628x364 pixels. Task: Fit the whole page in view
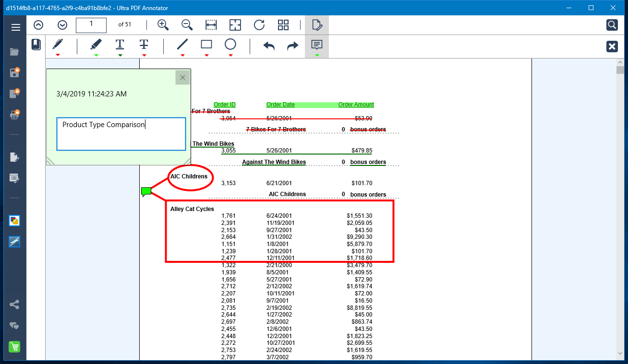235,25
